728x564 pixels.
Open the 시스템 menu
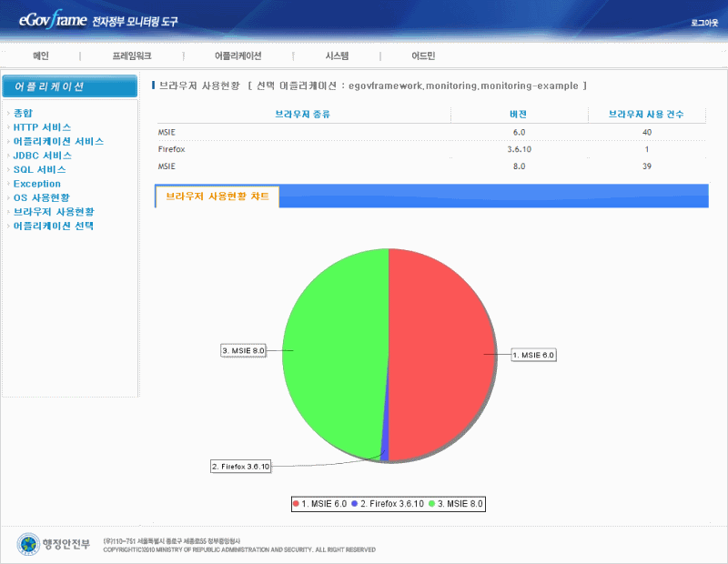click(337, 56)
